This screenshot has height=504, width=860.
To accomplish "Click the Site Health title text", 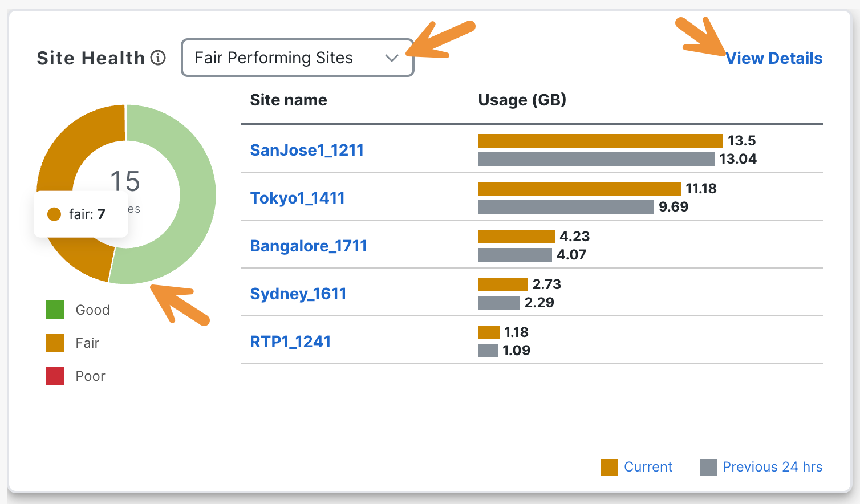I will pyautogui.click(x=91, y=58).
